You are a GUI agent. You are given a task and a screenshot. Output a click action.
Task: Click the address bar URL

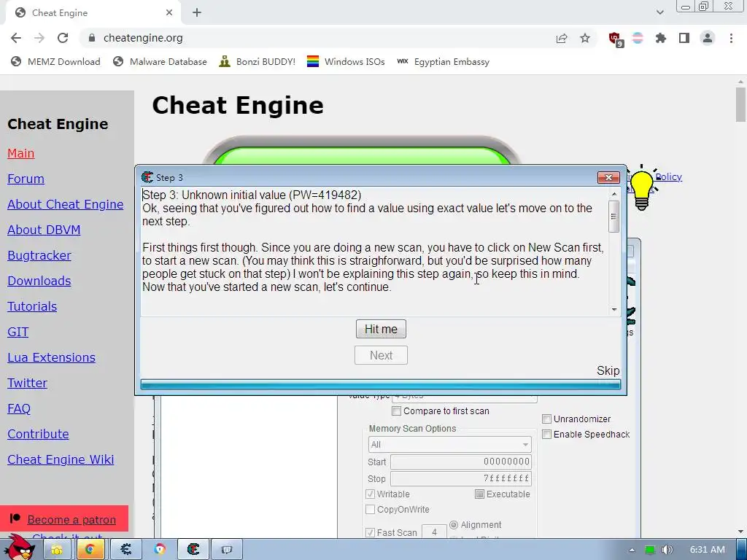143,38
